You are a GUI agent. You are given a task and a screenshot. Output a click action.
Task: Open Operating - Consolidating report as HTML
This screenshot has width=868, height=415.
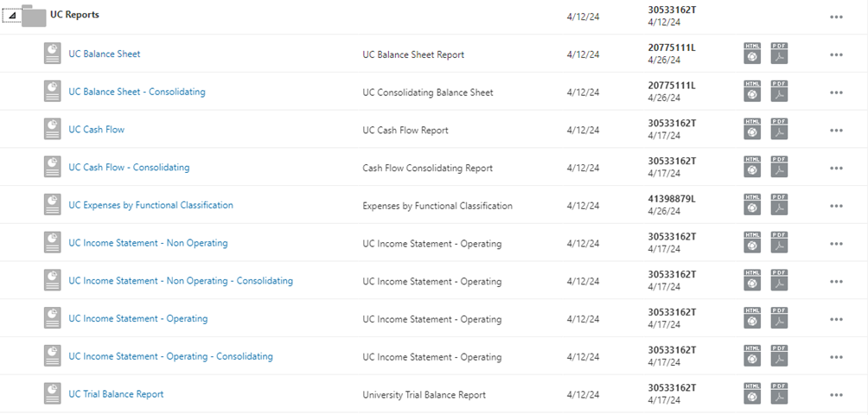pyautogui.click(x=752, y=356)
